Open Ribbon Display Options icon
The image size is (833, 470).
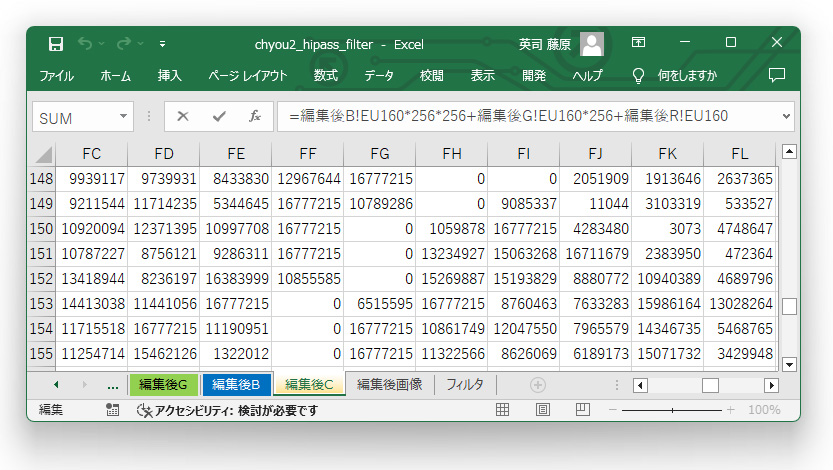pyautogui.click(x=639, y=42)
